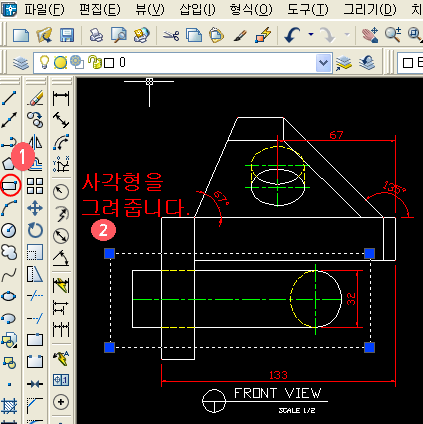Expand the Undo history dropdown arrow
Screen dimensions: 423x424
[310, 34]
